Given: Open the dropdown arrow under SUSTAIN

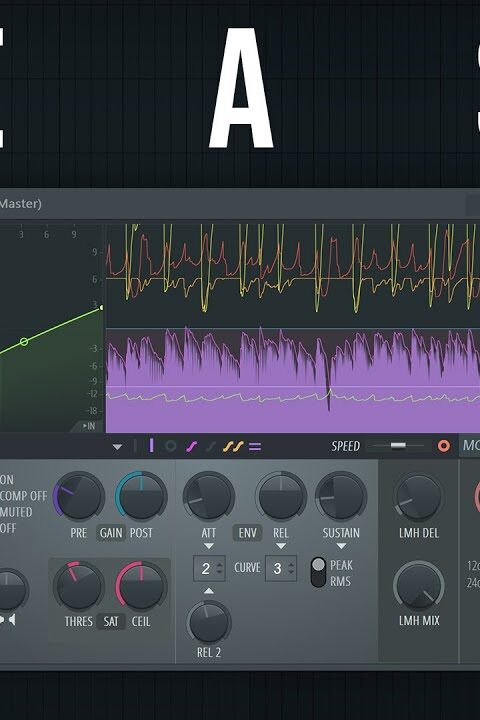Looking at the screenshot, I should [x=341, y=546].
